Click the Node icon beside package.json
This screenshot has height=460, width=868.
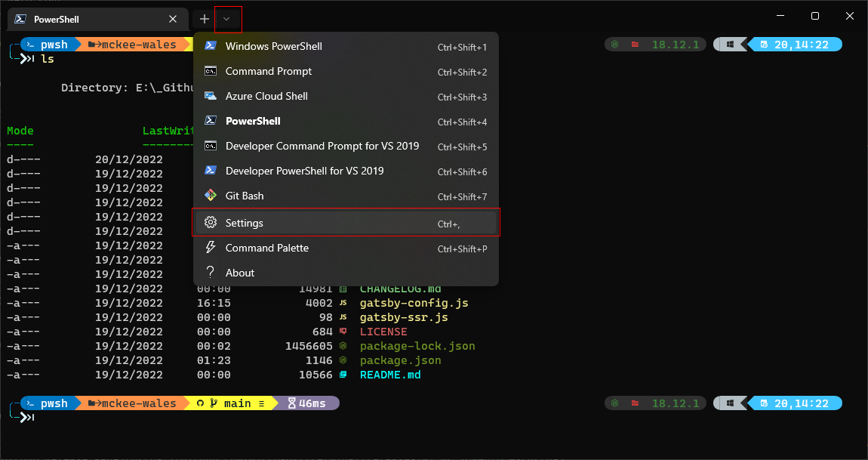tap(343, 361)
